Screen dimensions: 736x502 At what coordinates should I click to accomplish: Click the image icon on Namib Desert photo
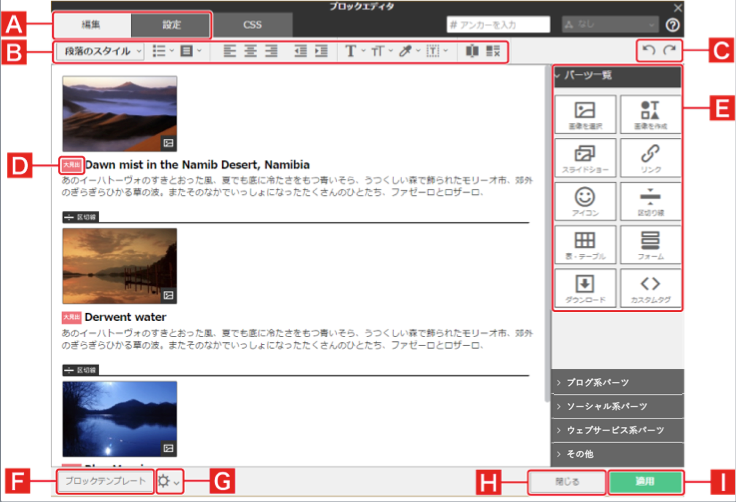coord(169,143)
